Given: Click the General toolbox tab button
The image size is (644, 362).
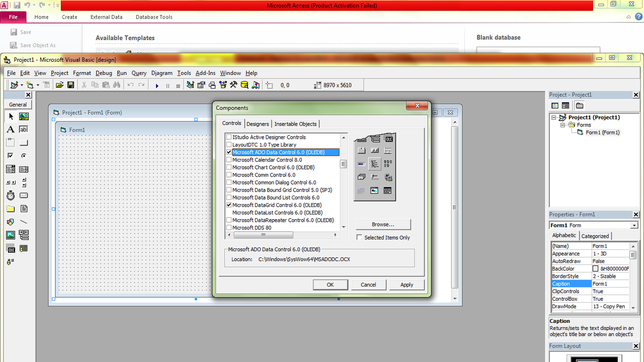Looking at the screenshot, I should point(18,105).
